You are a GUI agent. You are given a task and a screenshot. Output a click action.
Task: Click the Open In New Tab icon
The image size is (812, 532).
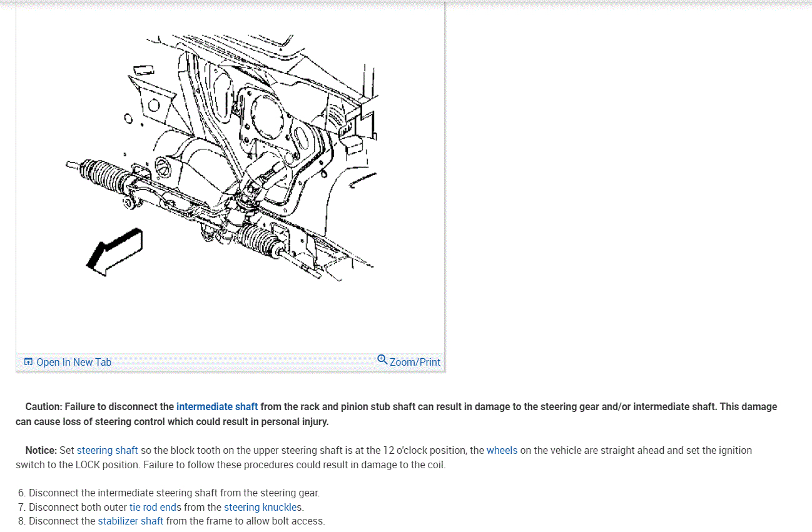click(x=28, y=362)
